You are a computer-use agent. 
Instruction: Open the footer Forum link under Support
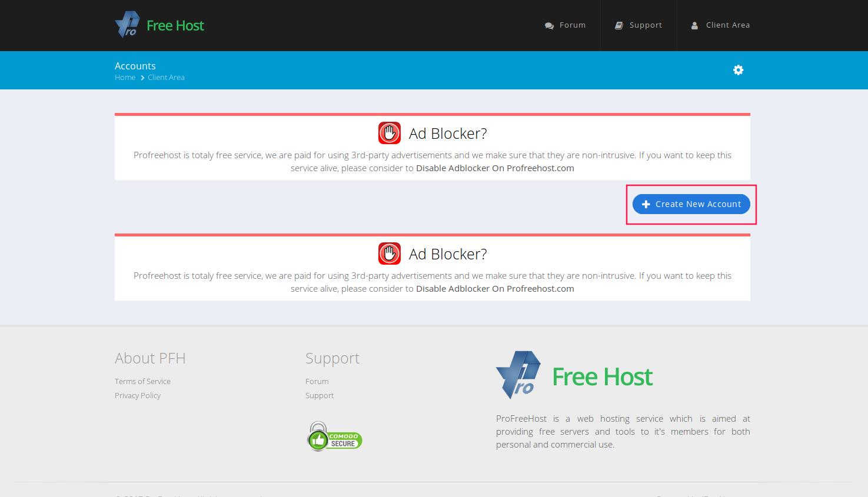click(317, 381)
